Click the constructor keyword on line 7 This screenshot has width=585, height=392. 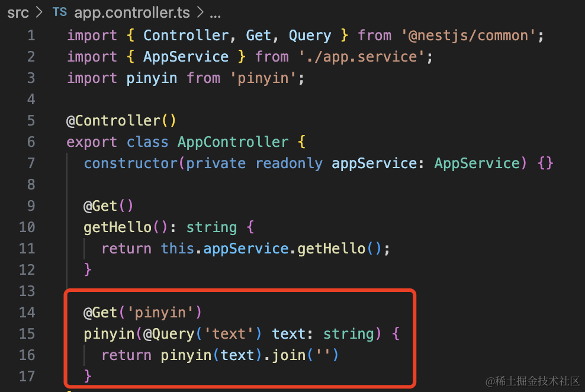pos(131,163)
